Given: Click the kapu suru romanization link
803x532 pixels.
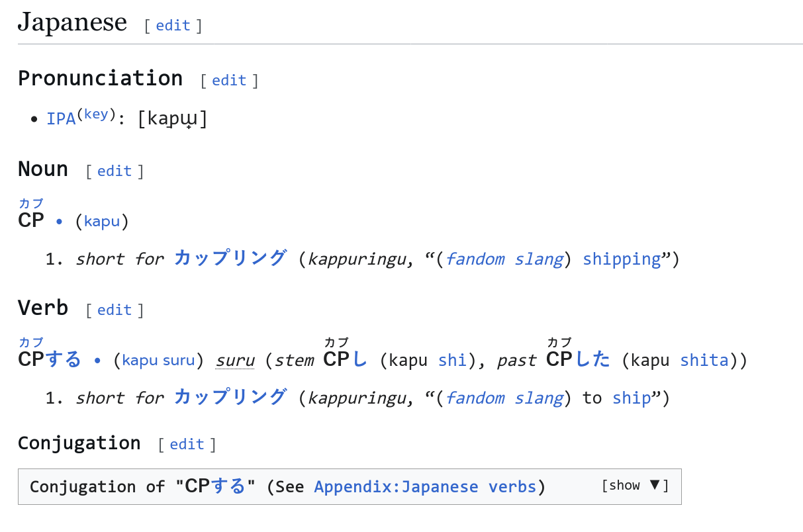Looking at the screenshot, I should point(158,361).
